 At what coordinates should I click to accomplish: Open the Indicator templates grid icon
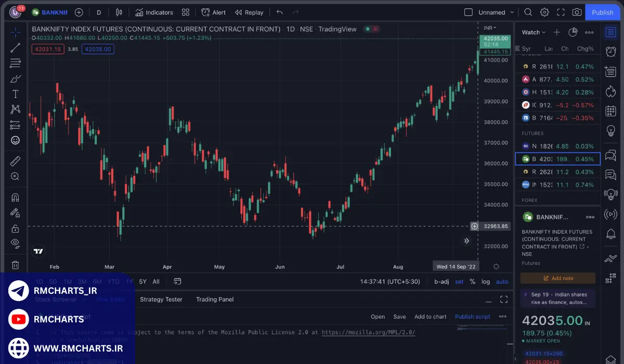186,12
